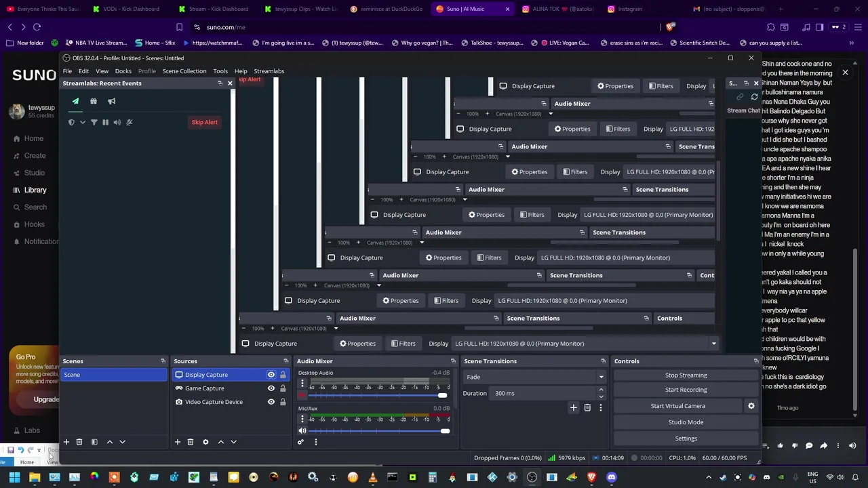Open the OBS Tools menu

click(x=220, y=71)
